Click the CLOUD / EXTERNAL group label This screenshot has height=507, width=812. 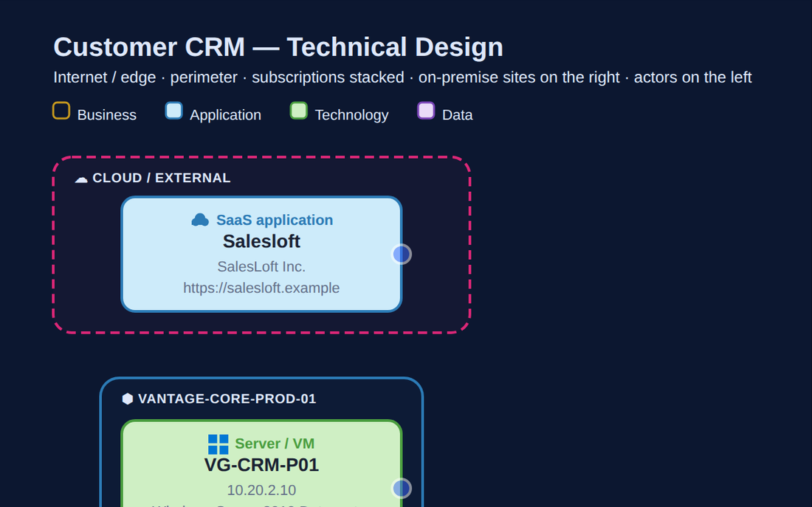[162, 178]
